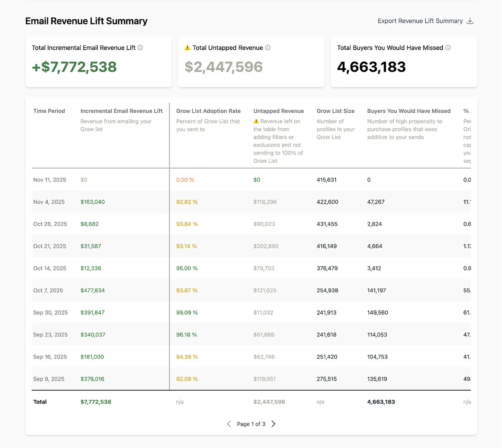This screenshot has height=448, width=502.
Task: Select the Sep 23, 2025 row date
Action: coord(50,335)
